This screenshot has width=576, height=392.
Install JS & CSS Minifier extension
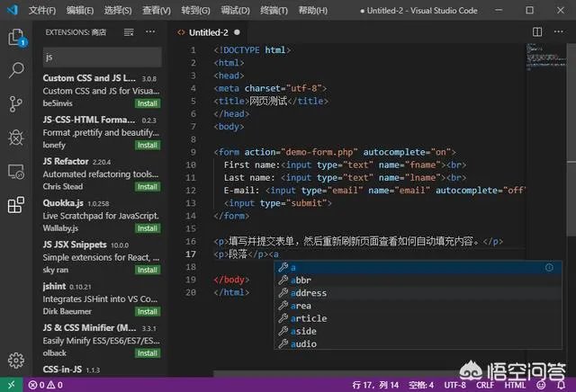pos(148,353)
